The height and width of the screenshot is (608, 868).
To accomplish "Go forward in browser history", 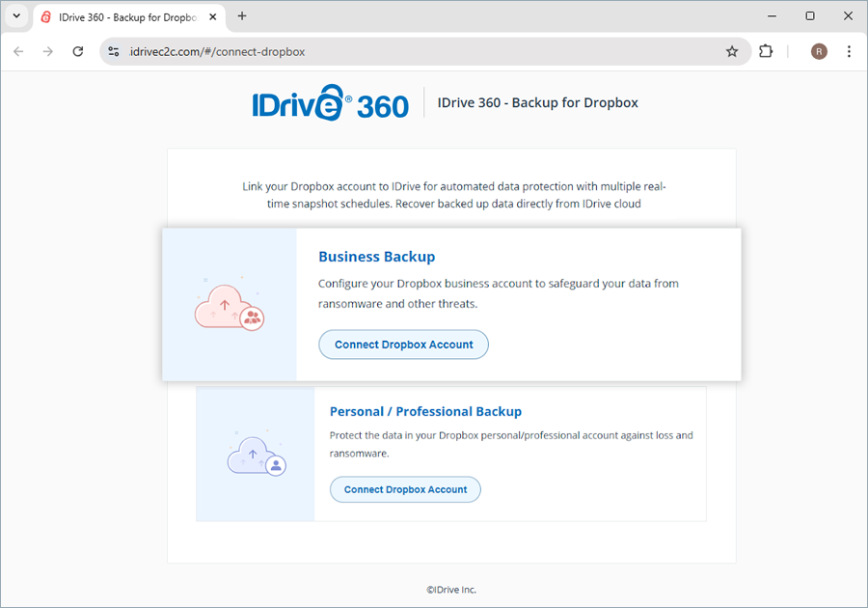I will pos(48,51).
